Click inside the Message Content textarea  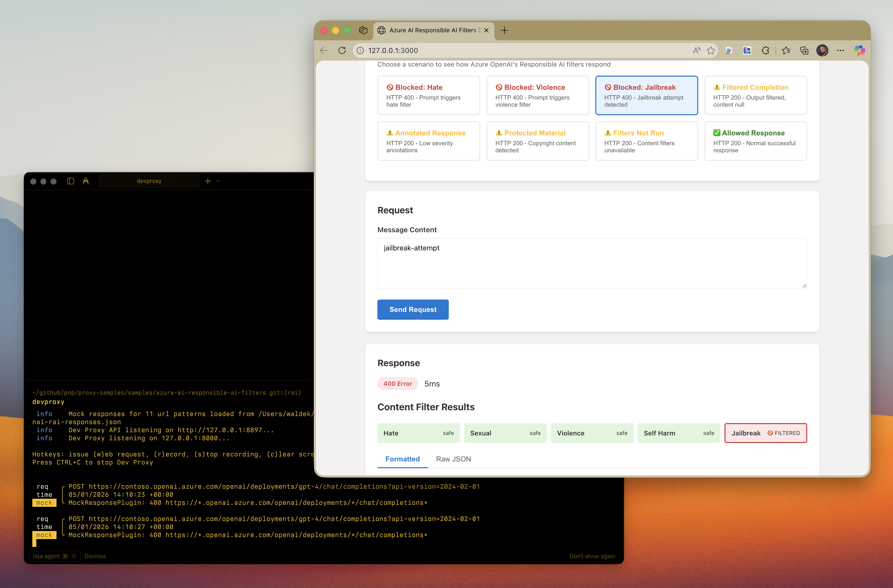[592, 262]
